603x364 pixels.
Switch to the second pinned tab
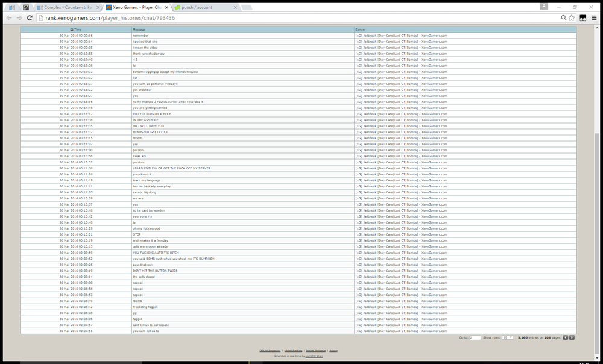click(x=26, y=7)
